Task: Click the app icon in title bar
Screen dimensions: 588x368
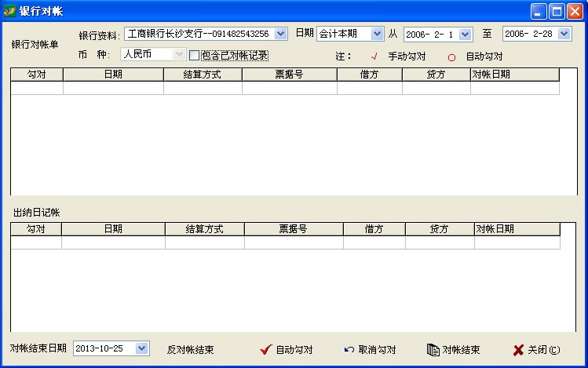Action: (10, 11)
